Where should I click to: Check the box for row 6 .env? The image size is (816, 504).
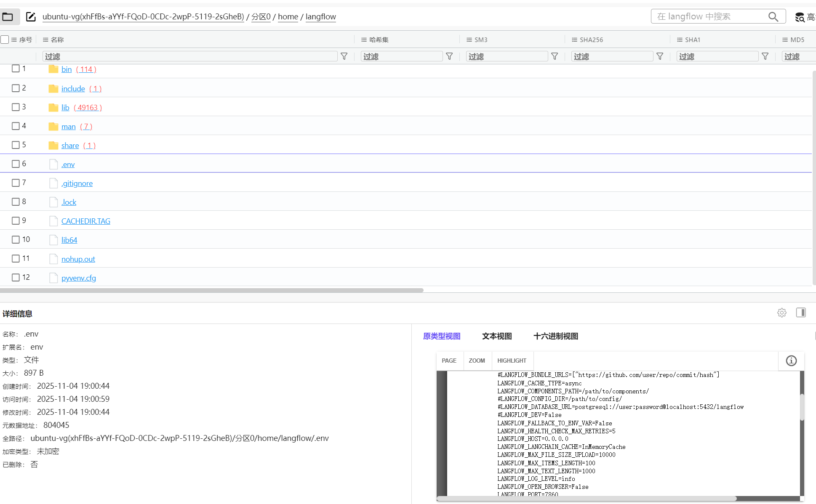(16, 164)
